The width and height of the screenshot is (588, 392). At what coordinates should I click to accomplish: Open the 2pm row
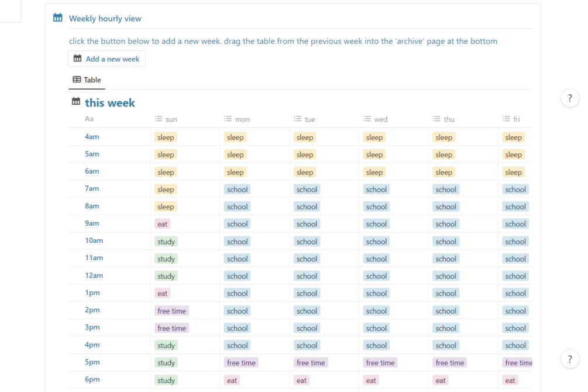click(92, 310)
